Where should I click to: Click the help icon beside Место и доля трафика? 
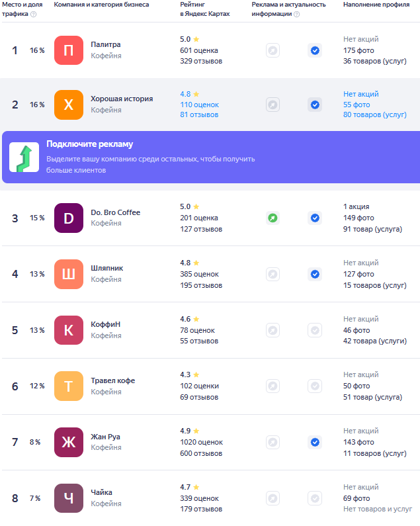pos(33,14)
